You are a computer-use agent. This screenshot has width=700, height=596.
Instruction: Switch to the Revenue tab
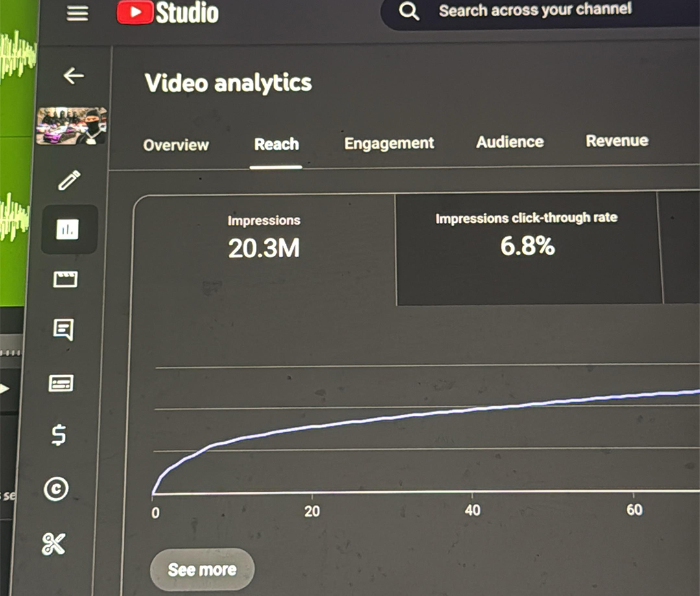click(x=616, y=141)
